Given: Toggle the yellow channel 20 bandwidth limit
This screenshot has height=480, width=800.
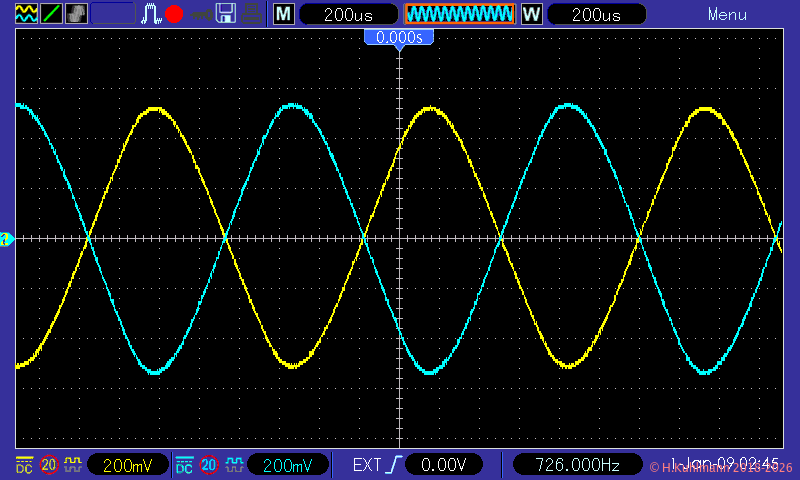Looking at the screenshot, I should click(x=49, y=465).
